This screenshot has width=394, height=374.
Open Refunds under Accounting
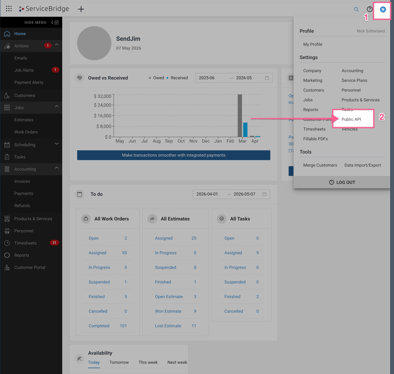pos(22,206)
